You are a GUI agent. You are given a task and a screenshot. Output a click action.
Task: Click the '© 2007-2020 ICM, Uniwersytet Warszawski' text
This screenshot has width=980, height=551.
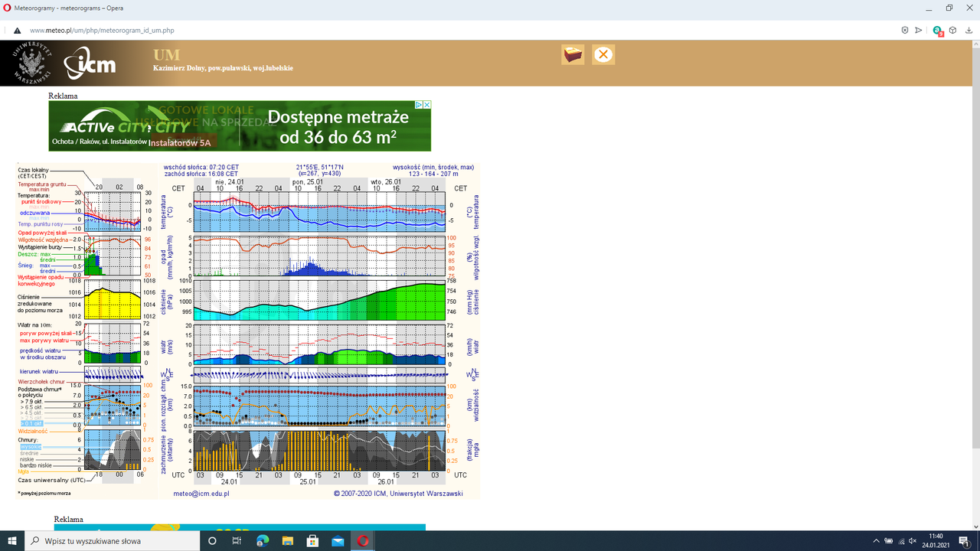pyautogui.click(x=398, y=494)
